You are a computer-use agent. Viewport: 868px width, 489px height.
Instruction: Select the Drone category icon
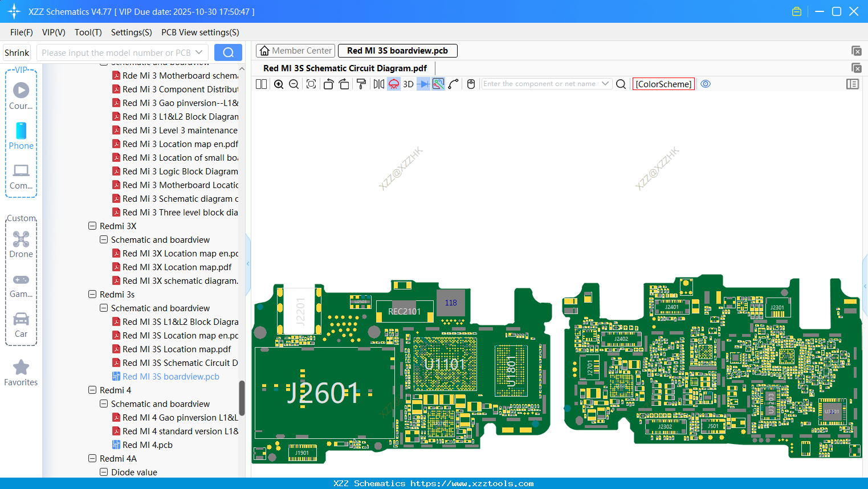tap(21, 244)
